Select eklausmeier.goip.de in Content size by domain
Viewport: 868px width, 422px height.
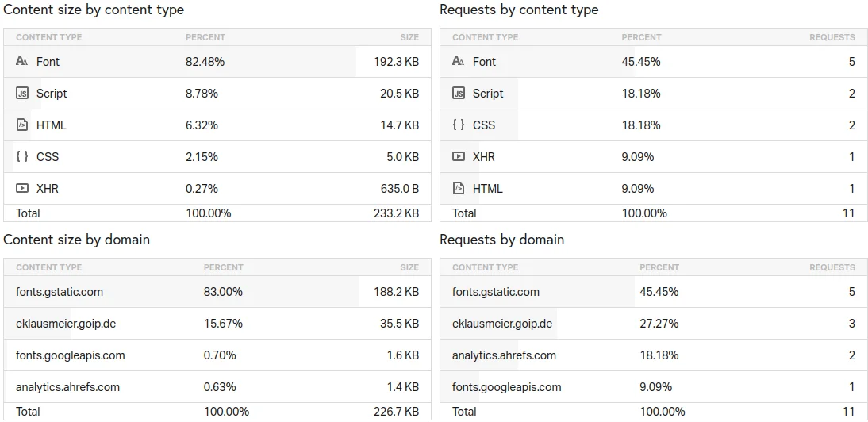pos(66,323)
